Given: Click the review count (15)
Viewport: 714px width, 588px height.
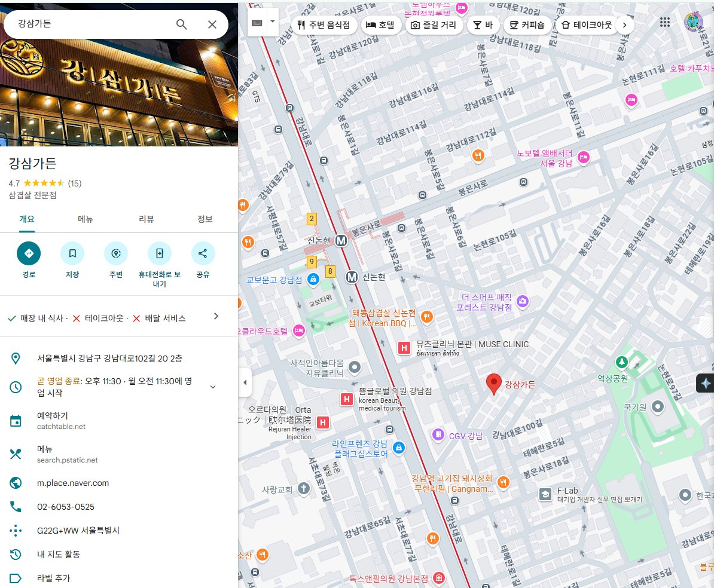Looking at the screenshot, I should pyautogui.click(x=75, y=183).
